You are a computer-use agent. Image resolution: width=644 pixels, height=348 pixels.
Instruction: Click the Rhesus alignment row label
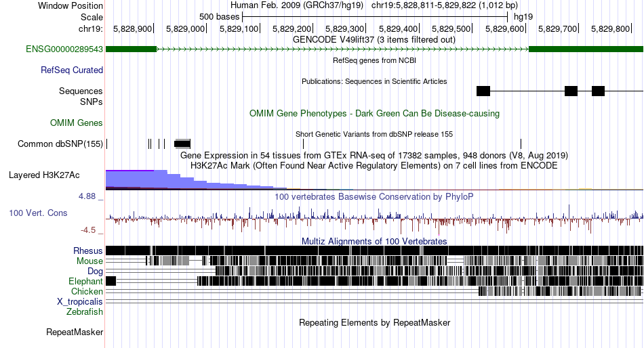click(88, 251)
